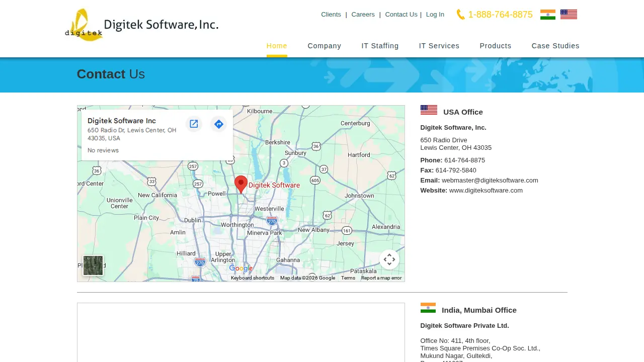Viewport: 644px width, 362px height.
Task: Click the Centerburg label on map
Action: (x=355, y=123)
